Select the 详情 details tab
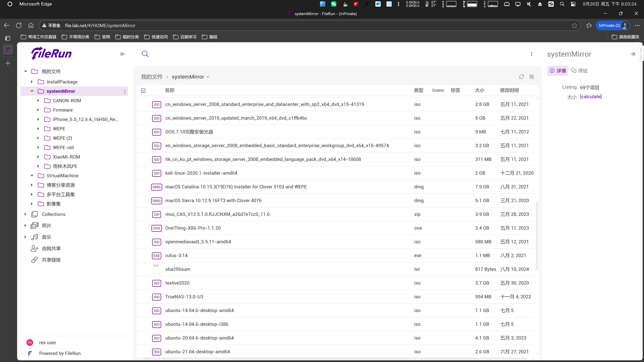The width and height of the screenshot is (644, 362). pyautogui.click(x=557, y=71)
